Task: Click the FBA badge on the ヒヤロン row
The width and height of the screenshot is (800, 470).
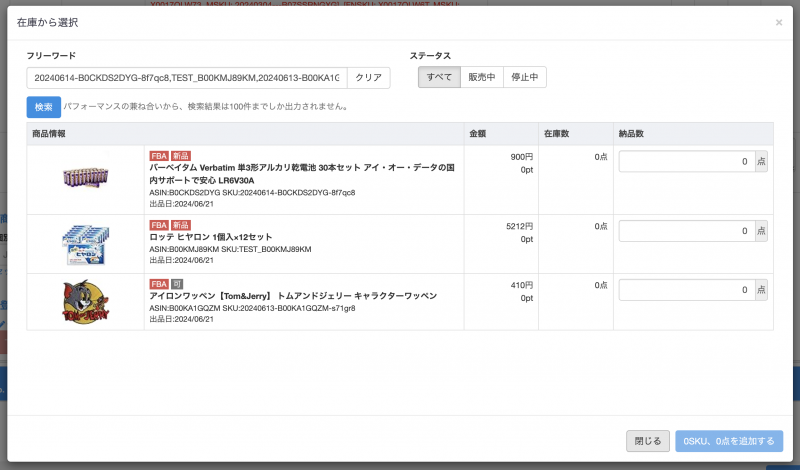Action: [x=159, y=225]
